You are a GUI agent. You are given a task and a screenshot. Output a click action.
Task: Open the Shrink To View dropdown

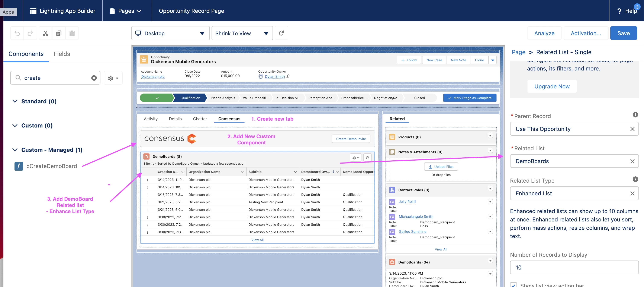(x=242, y=33)
